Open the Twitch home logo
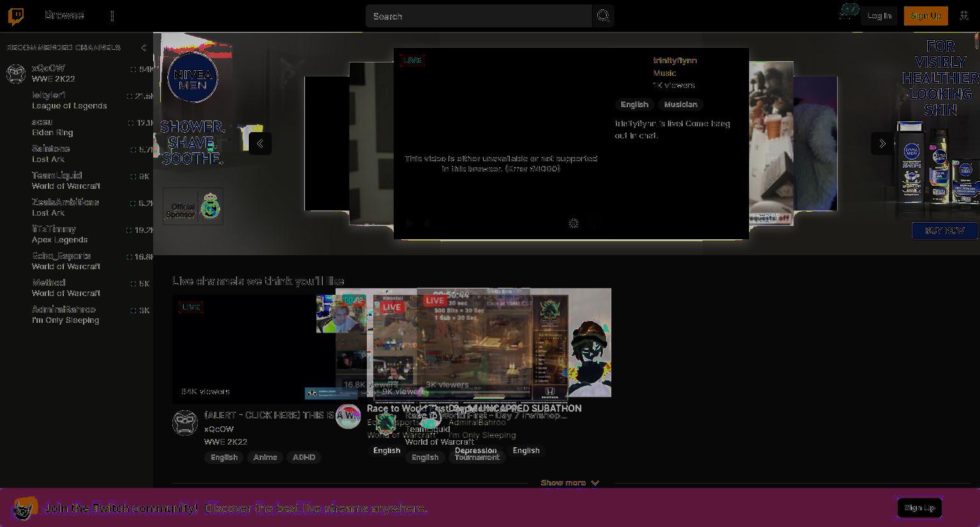Viewport: 980px width, 527px height. (x=16, y=16)
